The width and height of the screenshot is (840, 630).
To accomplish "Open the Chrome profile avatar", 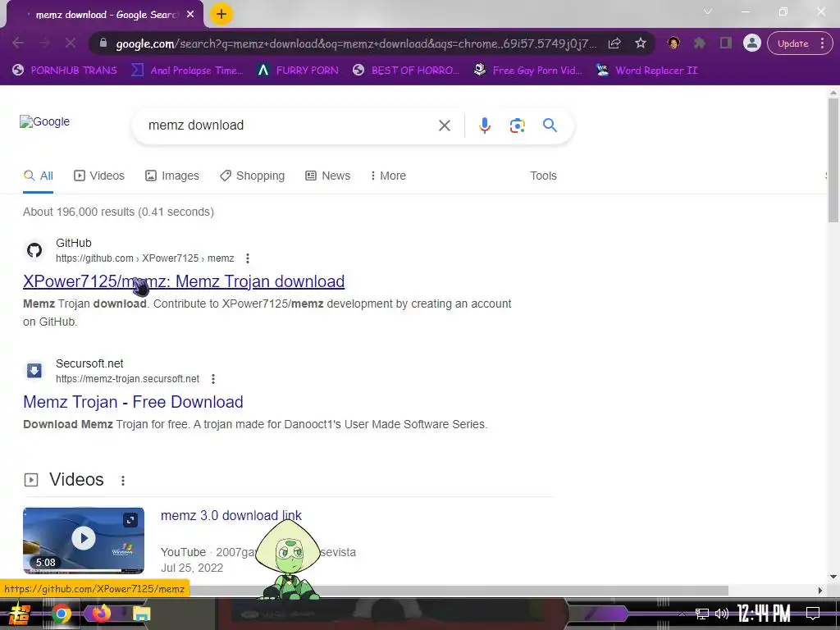I will 752,43.
